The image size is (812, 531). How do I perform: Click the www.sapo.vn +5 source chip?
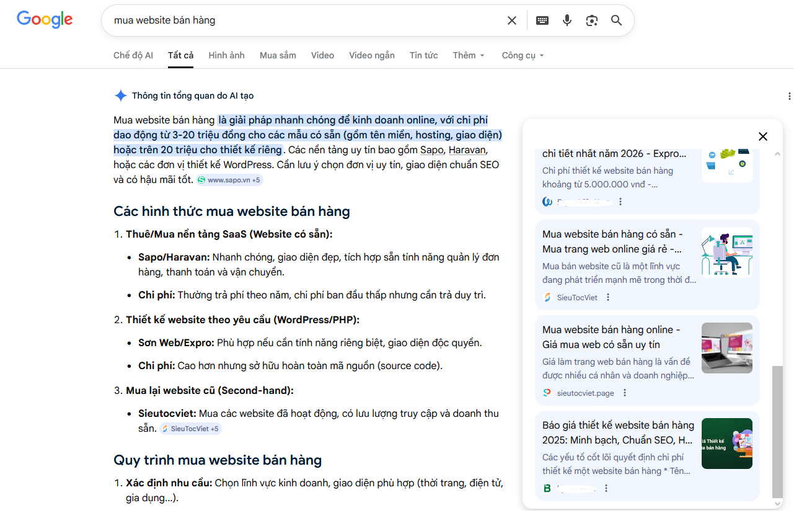[x=230, y=179]
